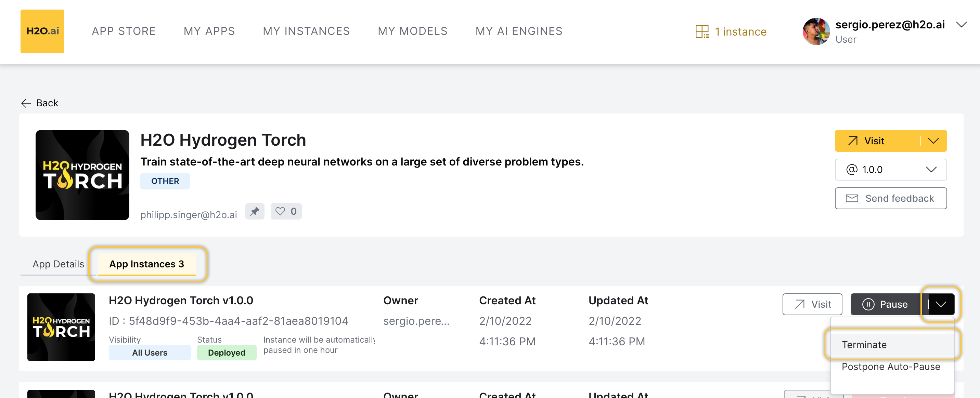Open the MY INSTANCES navigation link
Viewport: 980px width, 398px height.
306,31
